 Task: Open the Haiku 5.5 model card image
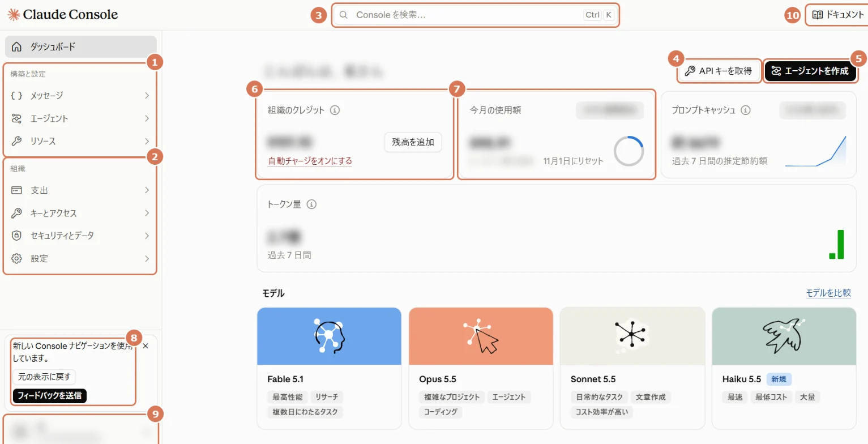784,336
